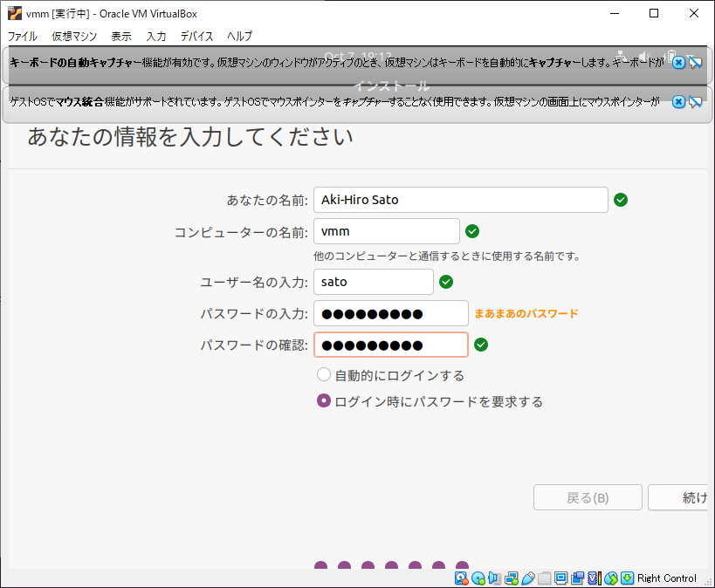715x588 pixels.
Task: Click the 続ける continue button
Action: pos(677,497)
